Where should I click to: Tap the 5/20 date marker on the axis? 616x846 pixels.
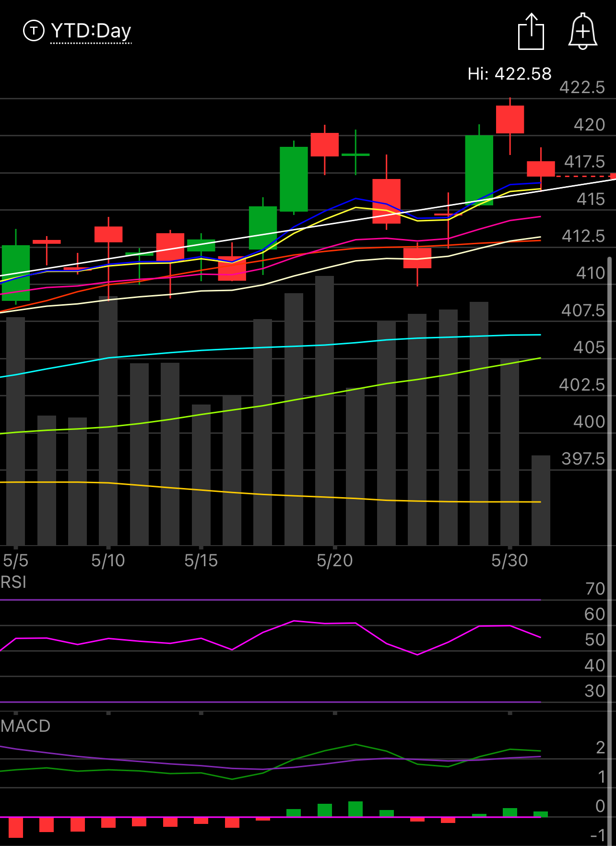335,560
